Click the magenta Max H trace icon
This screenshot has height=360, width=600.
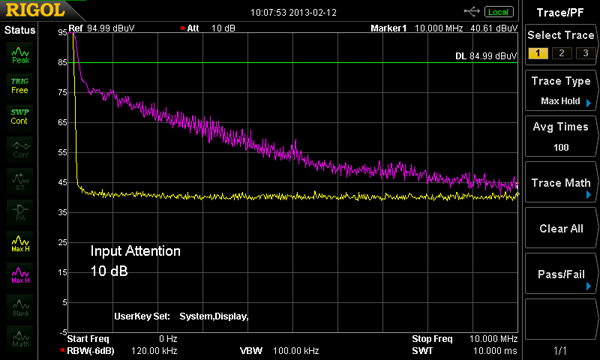pos(20,275)
